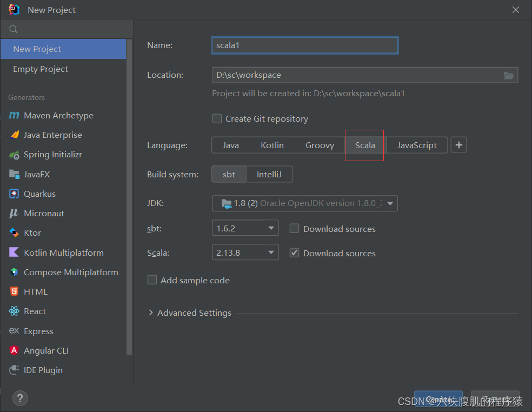
Task: Choose Java Enterprise generator label
Action: click(53, 135)
